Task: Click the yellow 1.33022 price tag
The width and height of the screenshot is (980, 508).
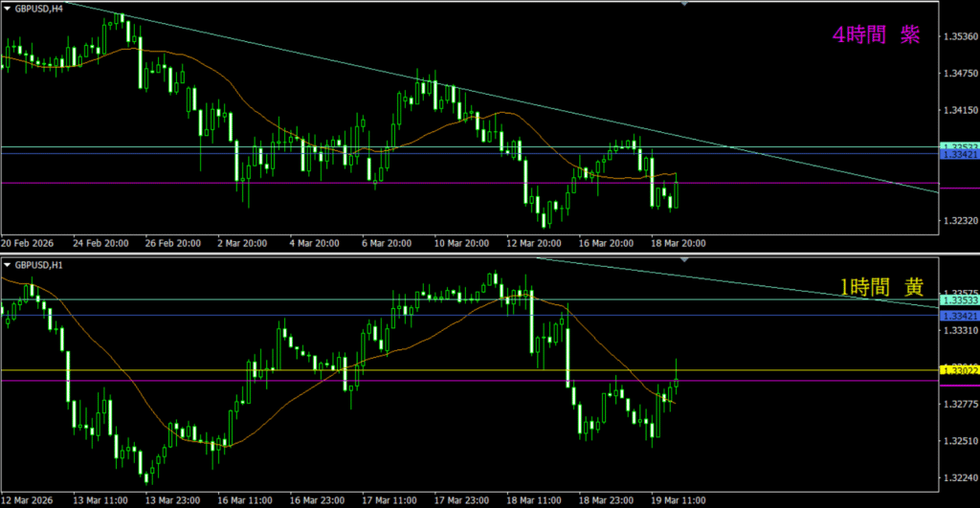Action: [x=959, y=370]
